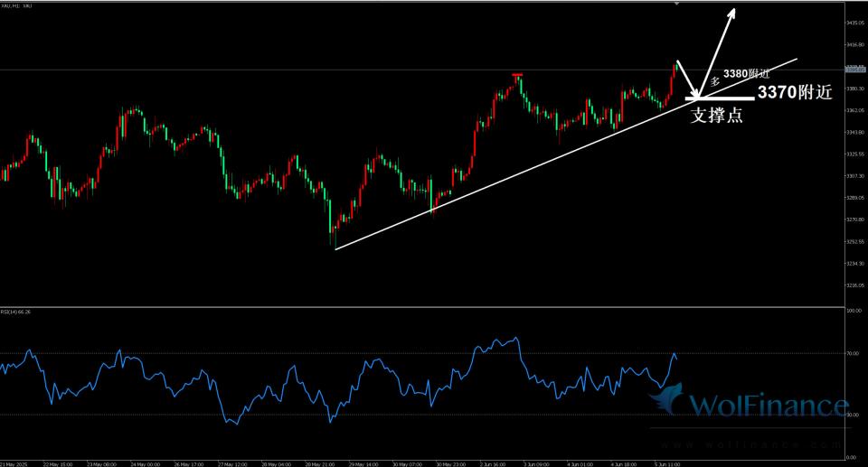Click the "3380附近" annotation text

tap(746, 73)
